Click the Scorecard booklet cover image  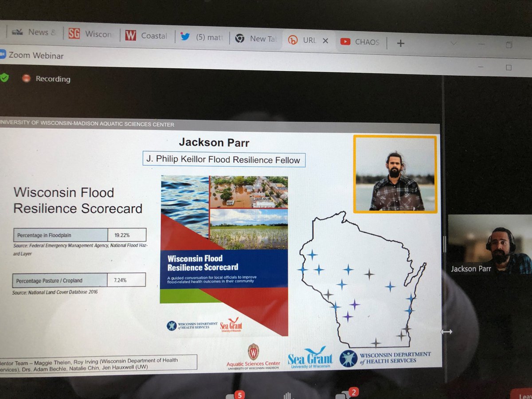tap(224, 255)
